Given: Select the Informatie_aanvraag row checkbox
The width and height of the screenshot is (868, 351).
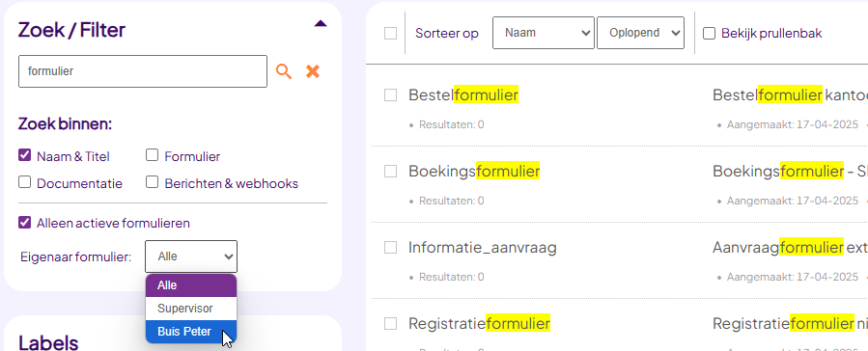Looking at the screenshot, I should coord(390,248).
